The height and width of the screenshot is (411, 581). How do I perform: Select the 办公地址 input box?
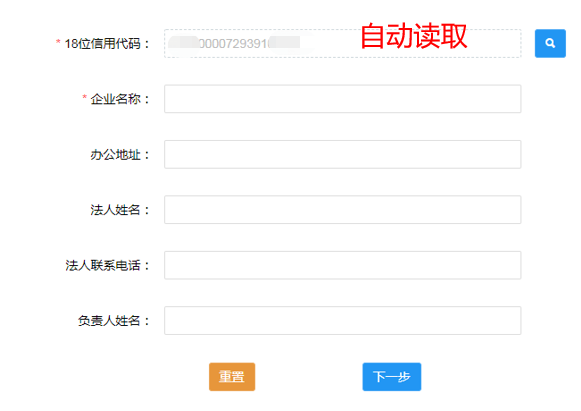coord(343,154)
